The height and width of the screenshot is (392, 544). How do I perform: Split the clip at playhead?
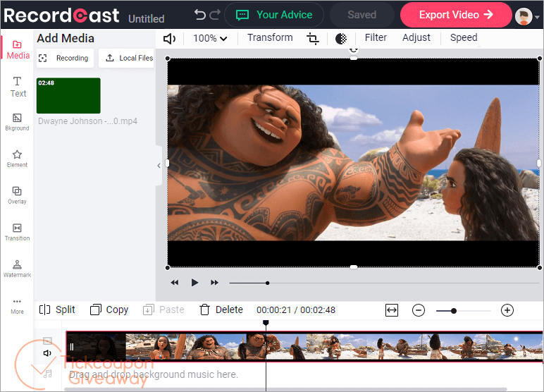(x=57, y=310)
